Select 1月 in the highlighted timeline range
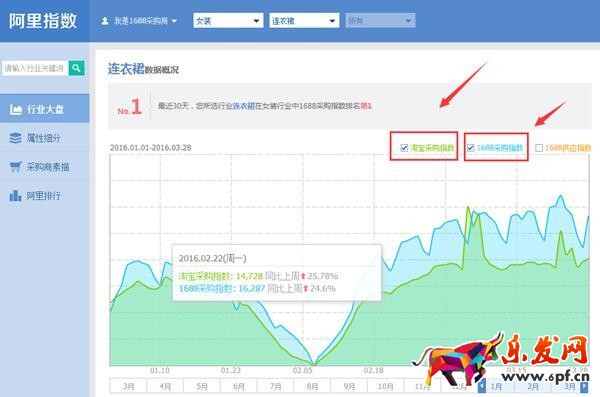The width and height of the screenshot is (600, 397). click(x=497, y=387)
